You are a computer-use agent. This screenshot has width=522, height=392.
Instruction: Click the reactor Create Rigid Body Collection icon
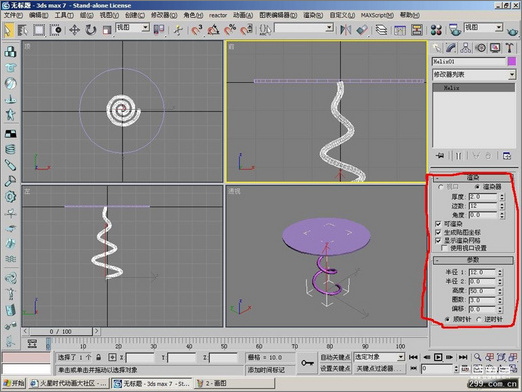[x=10, y=52]
